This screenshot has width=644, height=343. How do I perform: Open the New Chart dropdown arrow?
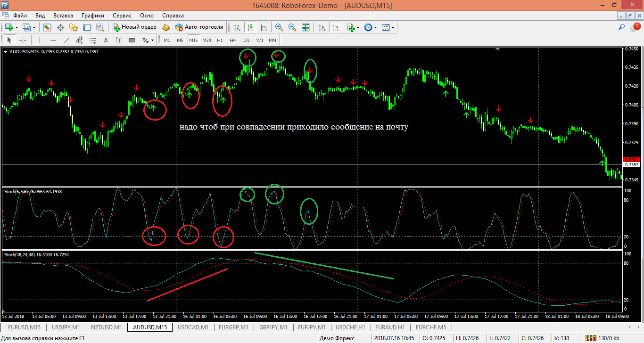pyautogui.click(x=16, y=27)
